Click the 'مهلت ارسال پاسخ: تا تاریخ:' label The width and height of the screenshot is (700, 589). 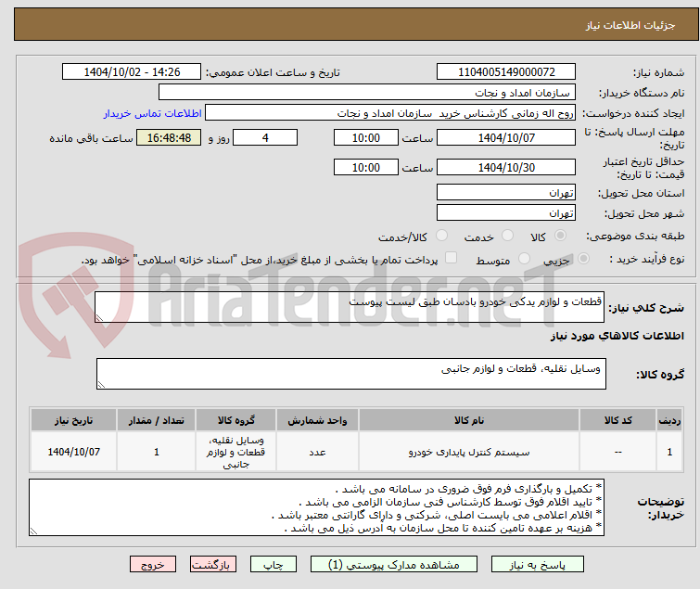point(634,138)
